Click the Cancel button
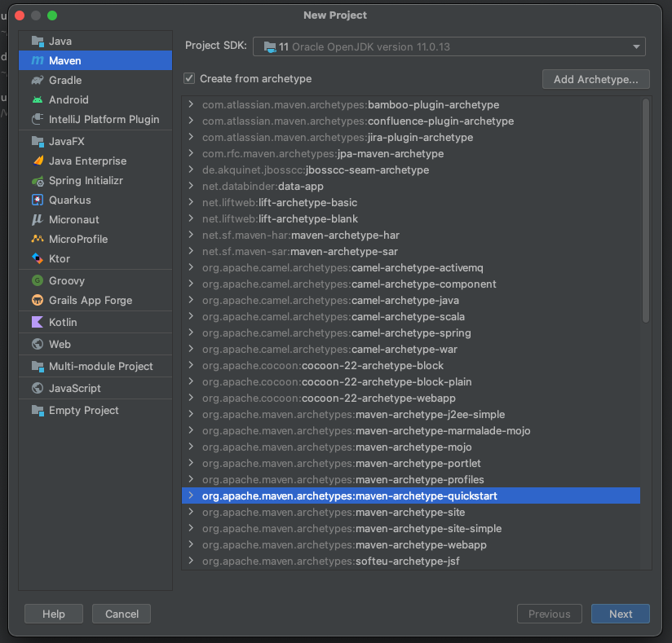This screenshot has width=672, height=643. click(122, 614)
